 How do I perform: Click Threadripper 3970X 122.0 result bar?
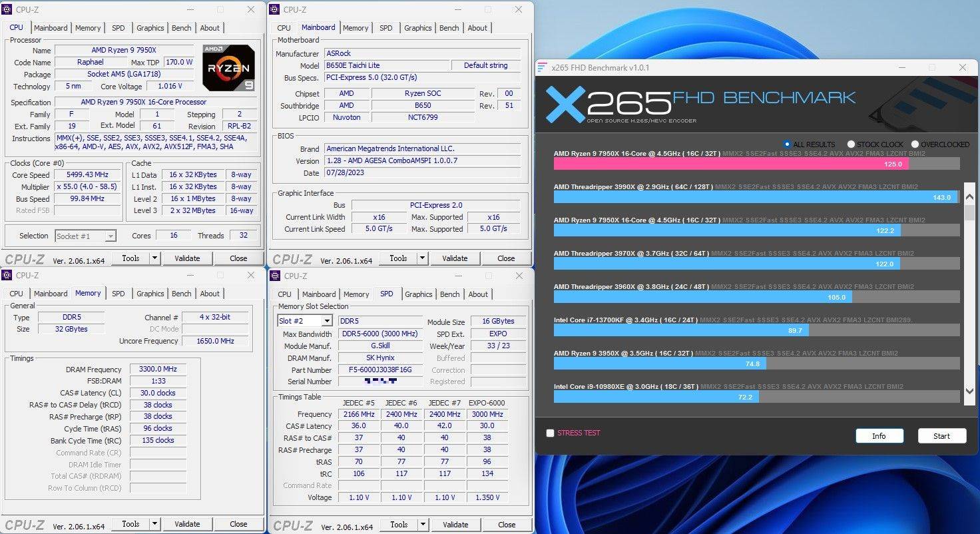coord(727,264)
